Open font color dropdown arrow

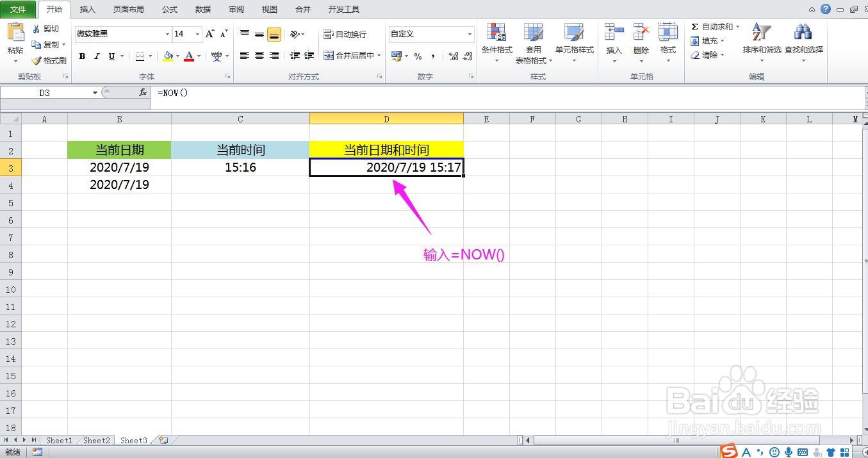click(x=199, y=56)
